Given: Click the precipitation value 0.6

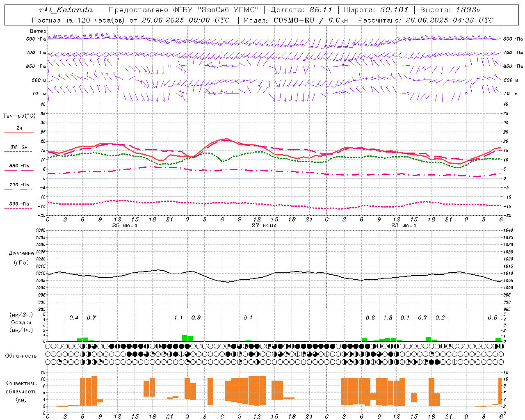Looking at the screenshot, I should tap(370, 318).
